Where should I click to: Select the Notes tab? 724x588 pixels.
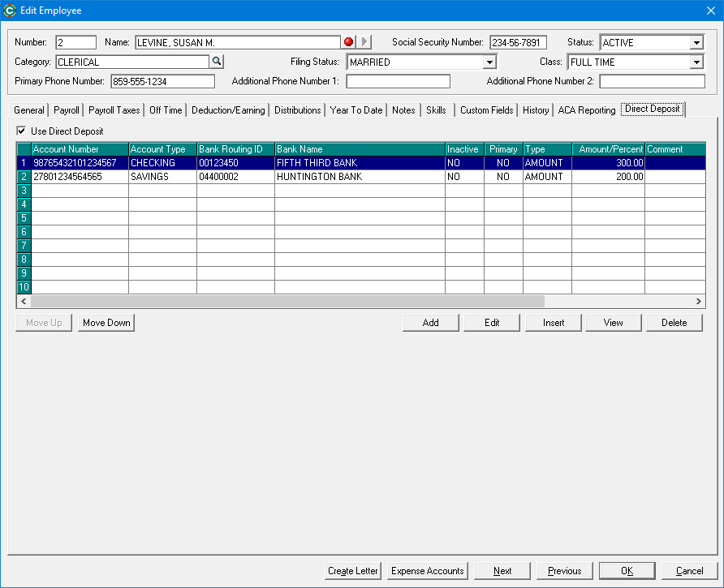(x=403, y=110)
